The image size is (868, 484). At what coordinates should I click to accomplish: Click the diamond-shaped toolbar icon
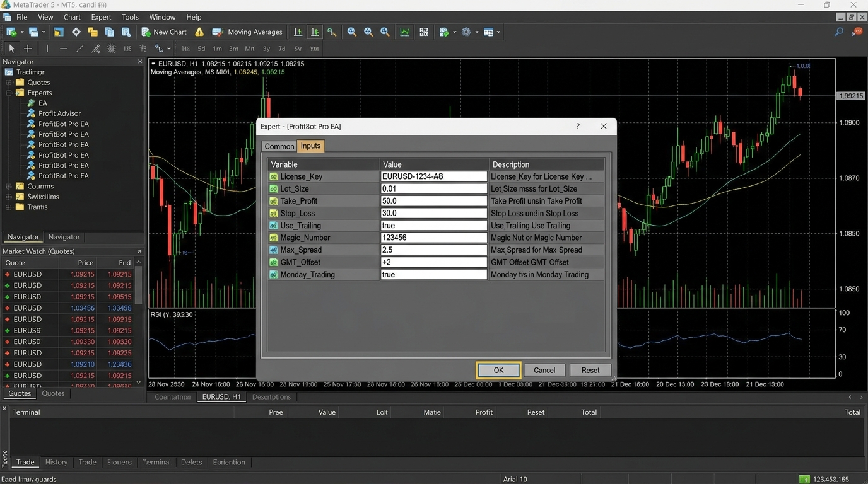tap(76, 32)
